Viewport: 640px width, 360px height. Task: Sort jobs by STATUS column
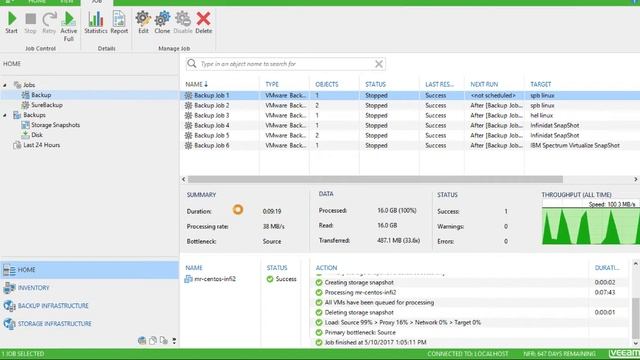click(x=375, y=84)
